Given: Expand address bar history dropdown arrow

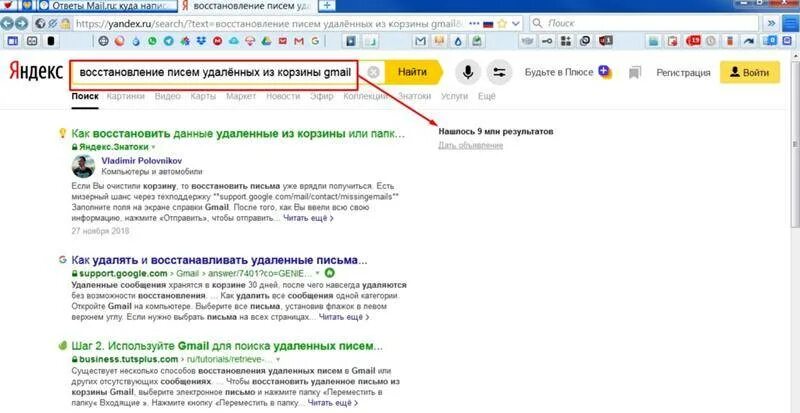Looking at the screenshot, I should coord(516,23).
